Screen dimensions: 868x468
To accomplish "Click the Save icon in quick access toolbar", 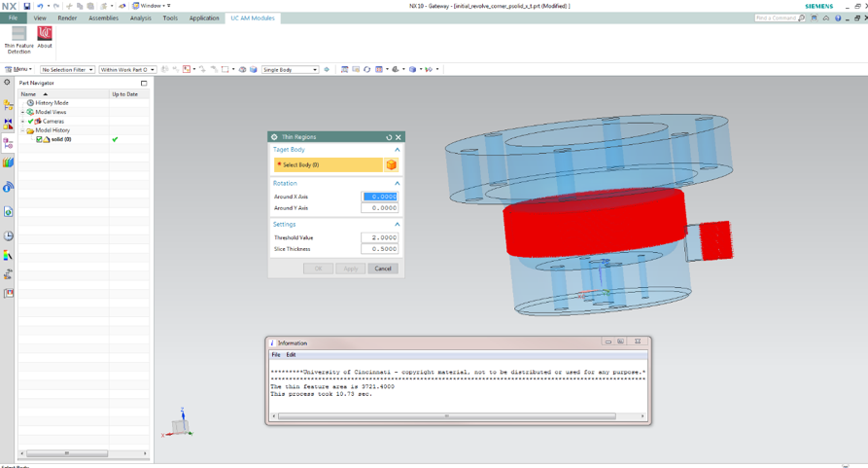I will click(26, 6).
